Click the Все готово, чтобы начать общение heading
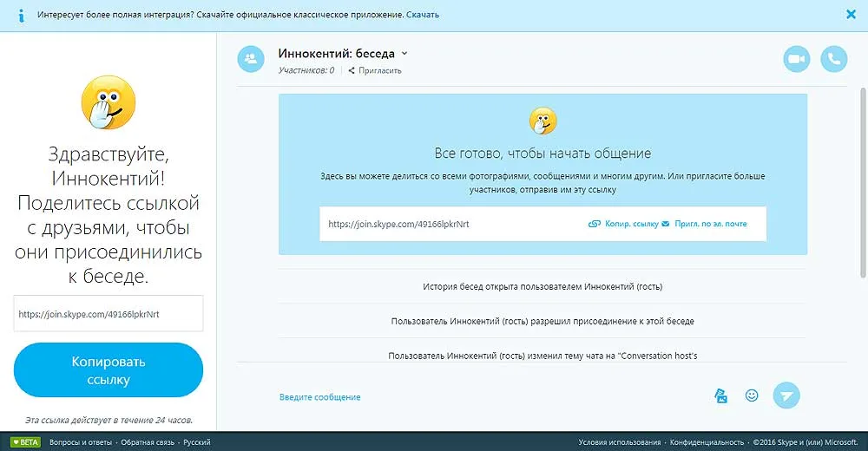 [x=542, y=154]
